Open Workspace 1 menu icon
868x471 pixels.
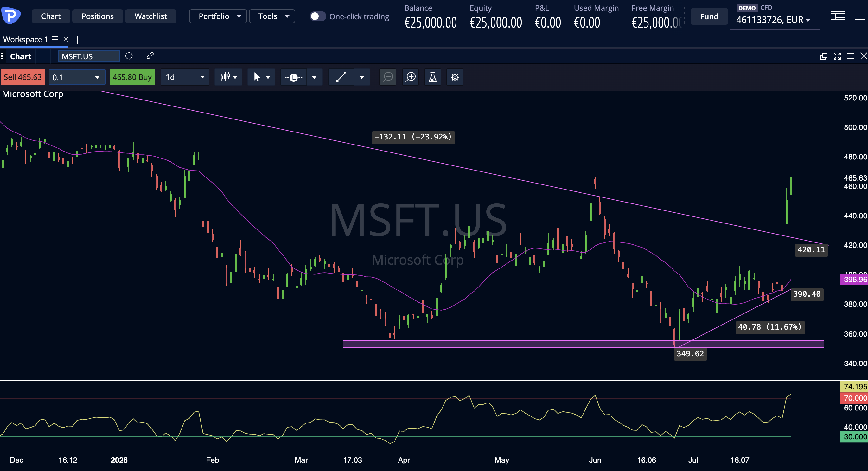pyautogui.click(x=55, y=39)
